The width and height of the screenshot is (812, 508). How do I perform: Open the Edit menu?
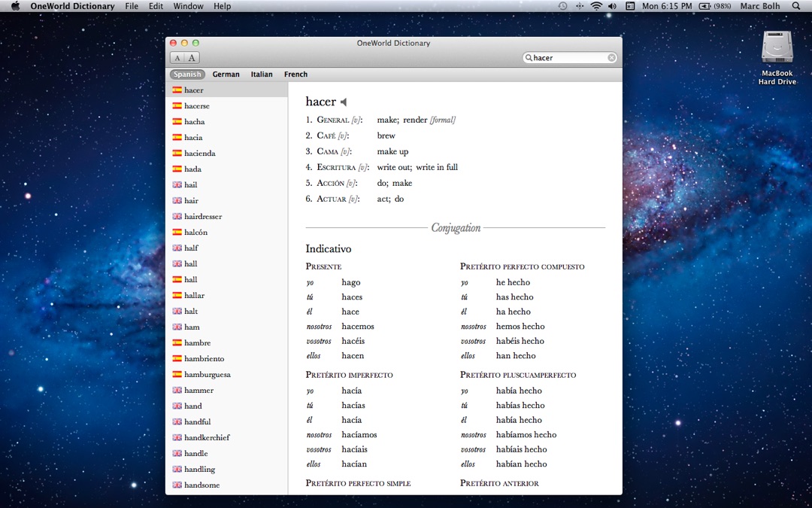[156, 6]
